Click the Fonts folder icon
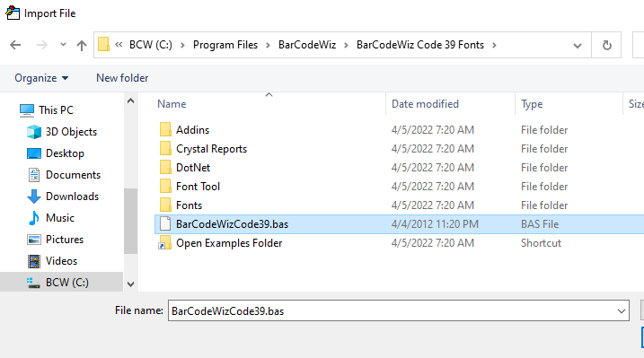The image size is (644, 358). click(x=165, y=205)
